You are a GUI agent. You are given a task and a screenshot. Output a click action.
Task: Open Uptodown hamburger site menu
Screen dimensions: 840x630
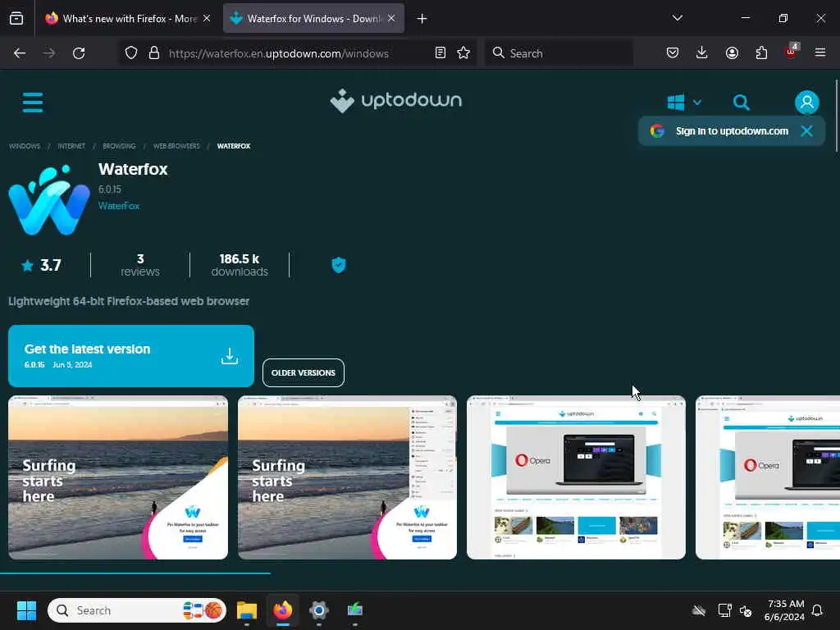tap(33, 103)
